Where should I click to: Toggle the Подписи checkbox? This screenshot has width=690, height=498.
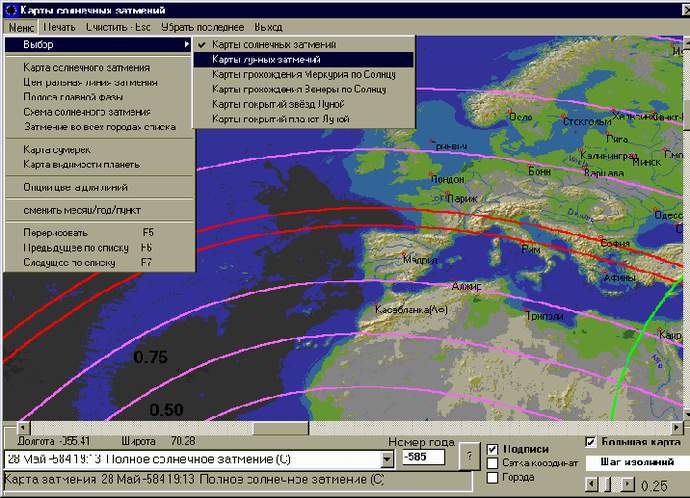[x=492, y=449]
